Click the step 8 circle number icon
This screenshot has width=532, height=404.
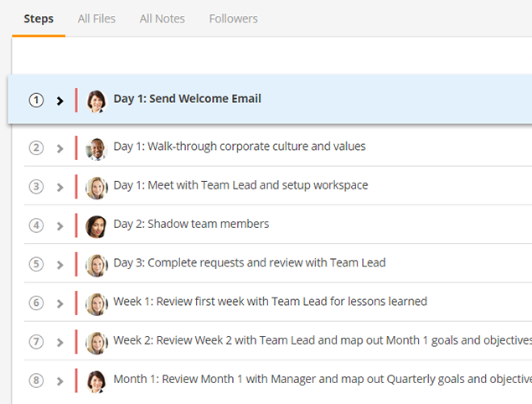pyautogui.click(x=36, y=381)
